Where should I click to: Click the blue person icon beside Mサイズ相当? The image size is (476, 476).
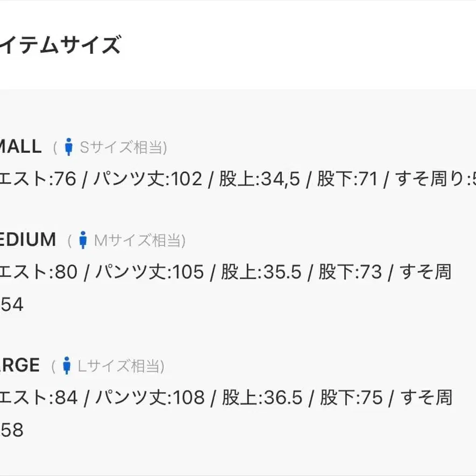click(83, 240)
